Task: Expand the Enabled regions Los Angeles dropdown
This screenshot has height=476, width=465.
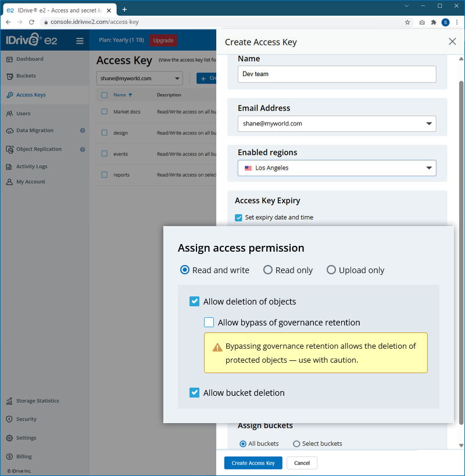Action: coord(337,168)
